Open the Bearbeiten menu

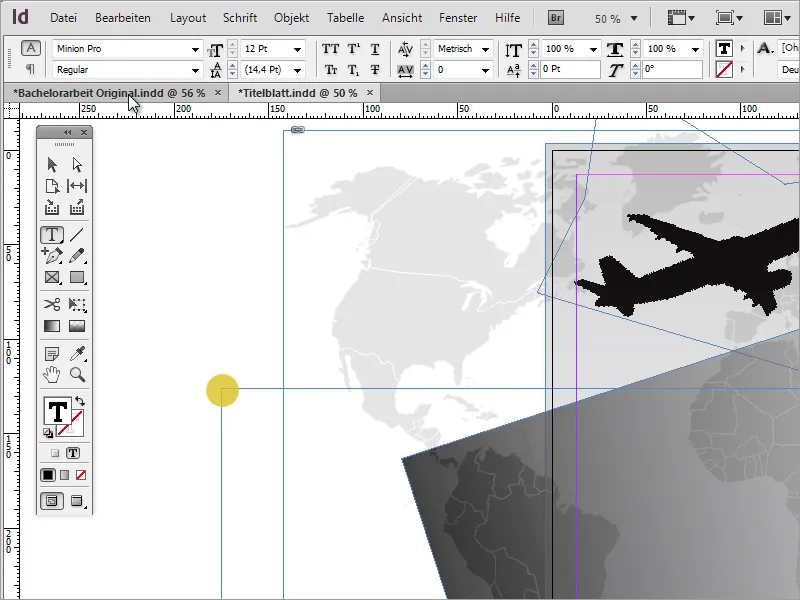[x=122, y=18]
